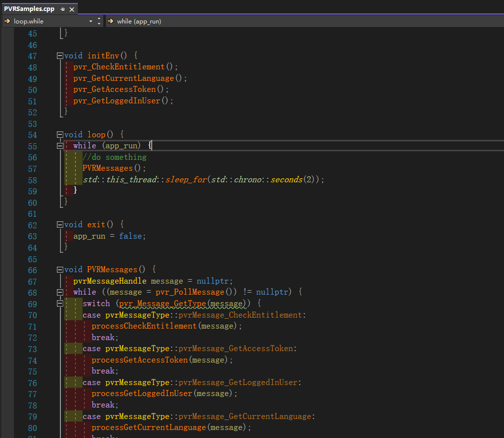The width and height of the screenshot is (504, 438).
Task: Switch to the PVRSamples.cpp tab
Action: [x=29, y=8]
